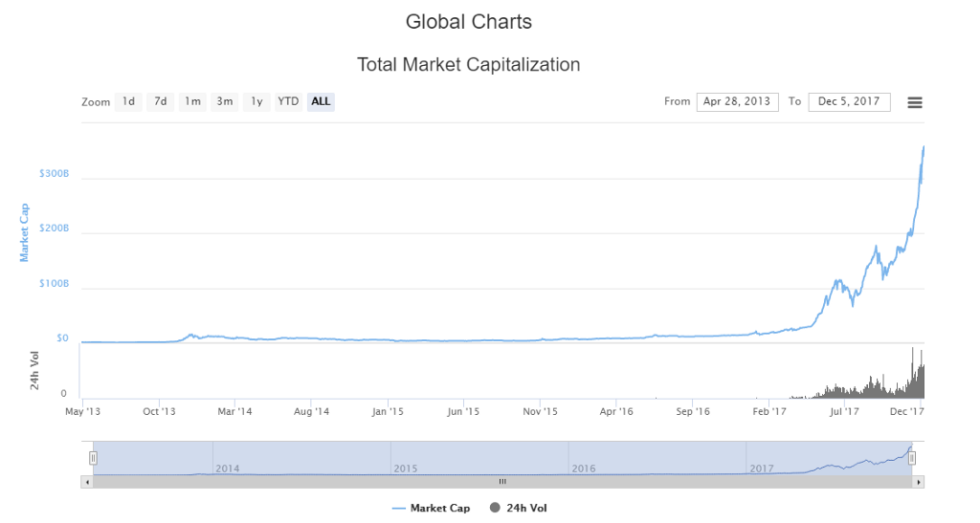This screenshot has height=523, width=980.
Task: Select the 3m zoom option
Action: [225, 101]
